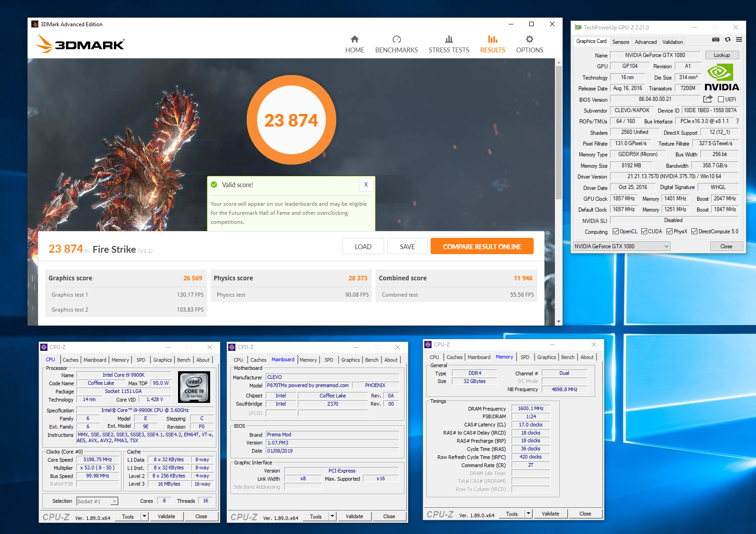The image size is (756, 534).
Task: Toggle the CUDA checkbox
Action: coord(644,232)
